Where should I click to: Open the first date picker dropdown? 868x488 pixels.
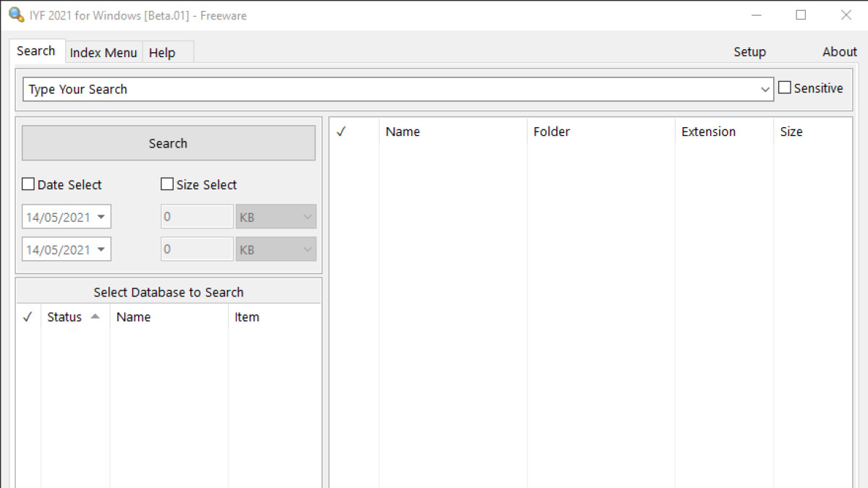tap(101, 217)
